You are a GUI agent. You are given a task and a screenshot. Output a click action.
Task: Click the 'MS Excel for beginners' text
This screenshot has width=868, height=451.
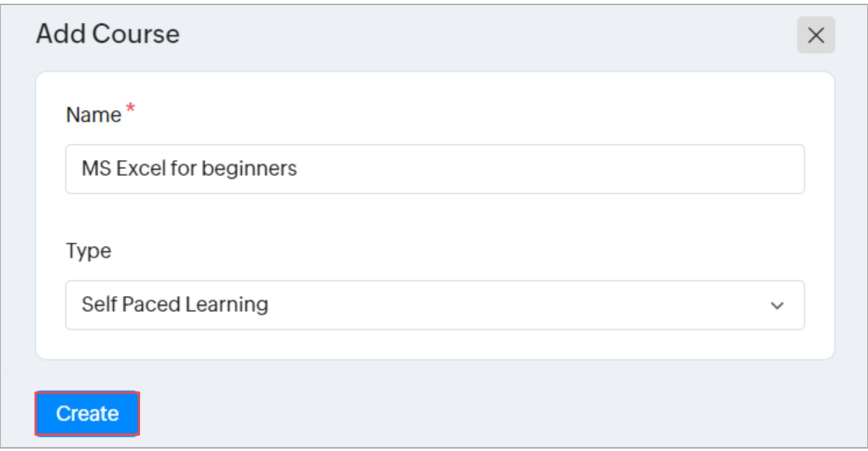tap(189, 169)
